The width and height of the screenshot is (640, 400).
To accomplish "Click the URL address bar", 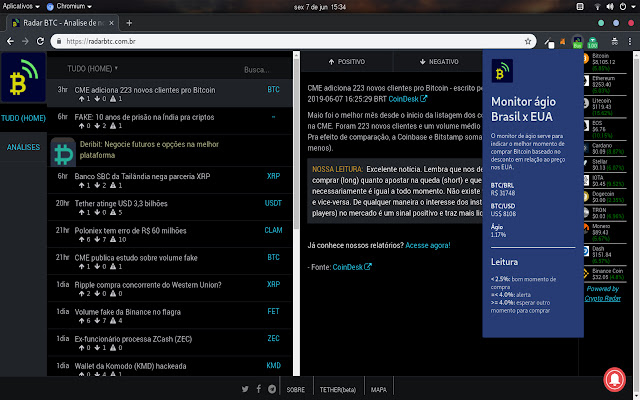I will click(293, 41).
